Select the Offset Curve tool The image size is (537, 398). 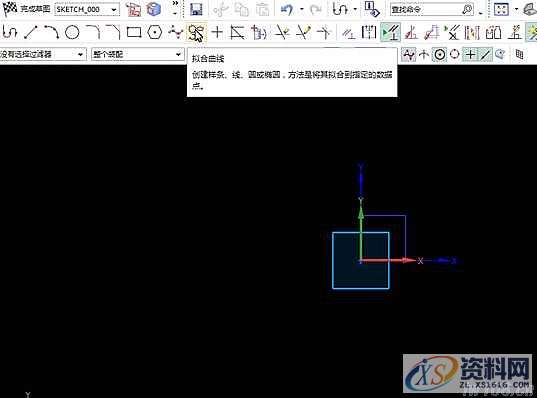pyautogui.click(x=237, y=33)
